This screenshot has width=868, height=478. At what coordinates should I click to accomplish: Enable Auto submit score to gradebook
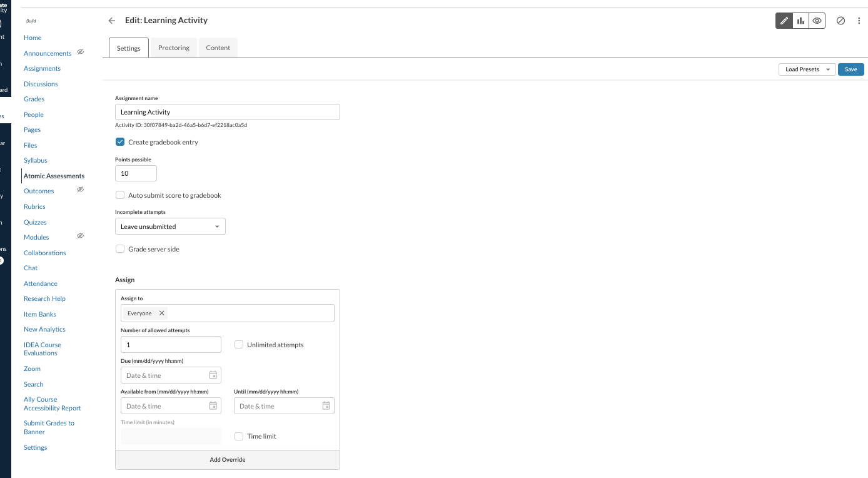[x=119, y=195]
